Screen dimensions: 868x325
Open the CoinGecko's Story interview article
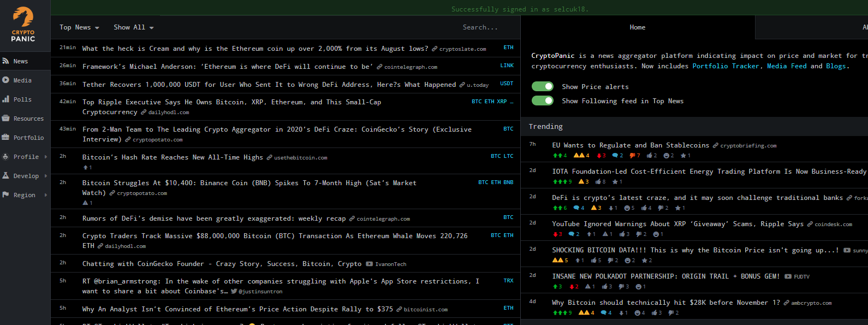pos(277,134)
